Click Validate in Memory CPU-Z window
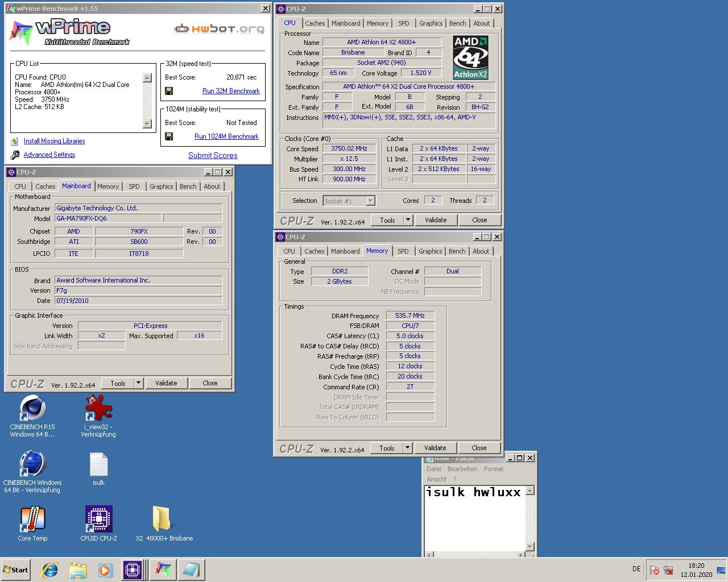The width and height of the screenshot is (728, 582). tap(435, 448)
